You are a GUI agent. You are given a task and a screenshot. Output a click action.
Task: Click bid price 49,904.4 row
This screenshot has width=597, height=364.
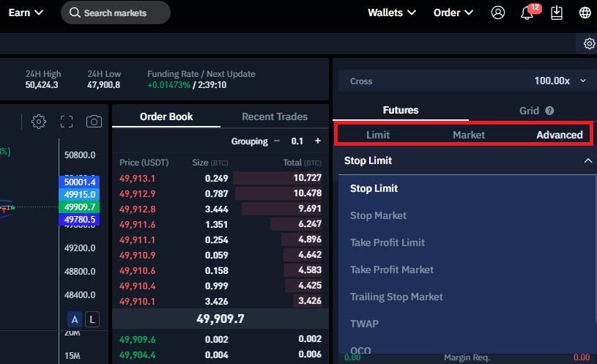pos(220,354)
